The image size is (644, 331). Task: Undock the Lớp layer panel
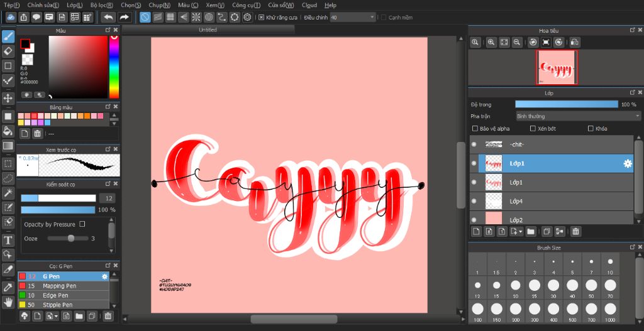point(633,93)
